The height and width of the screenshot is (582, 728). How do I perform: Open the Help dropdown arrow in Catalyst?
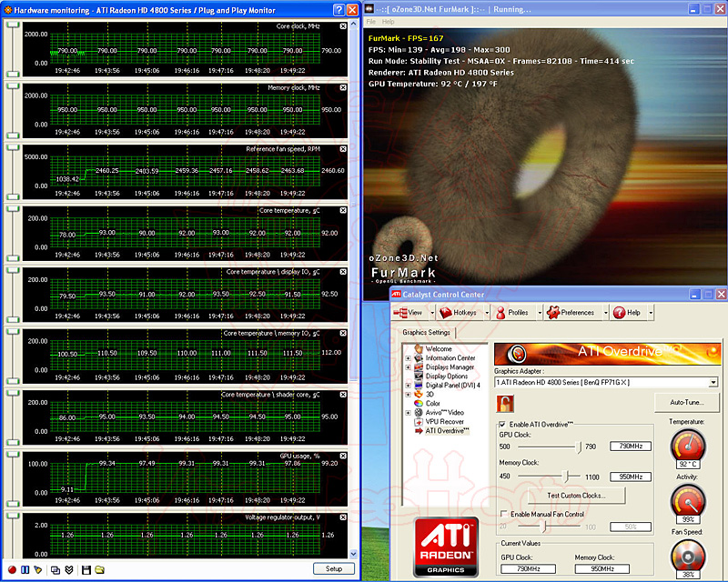pos(651,313)
